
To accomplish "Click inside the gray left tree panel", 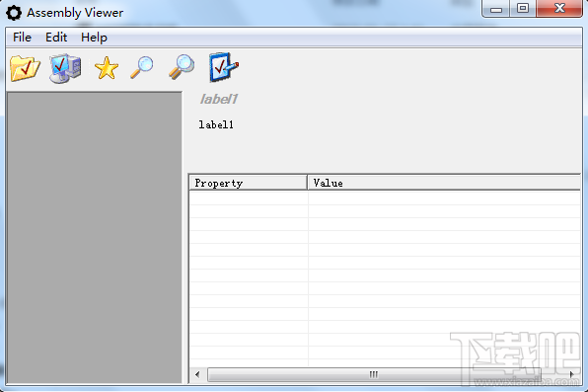I will [x=95, y=237].
